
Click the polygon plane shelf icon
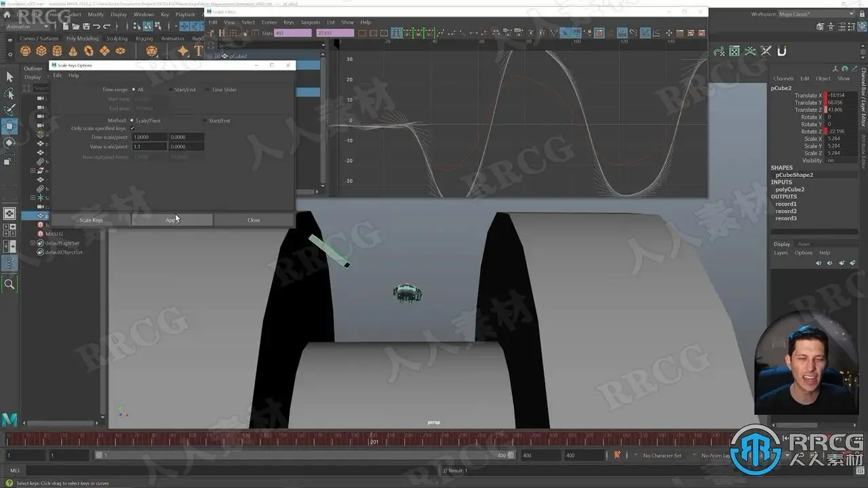pos(104,51)
